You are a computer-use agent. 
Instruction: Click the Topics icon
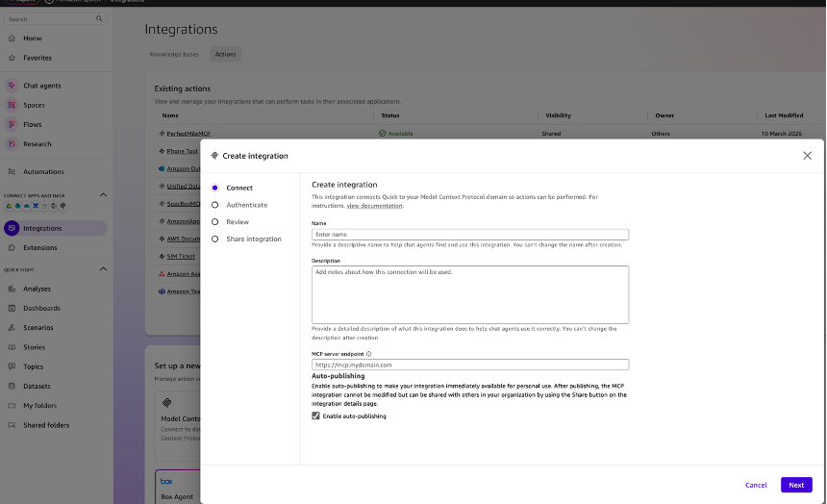tap(12, 366)
